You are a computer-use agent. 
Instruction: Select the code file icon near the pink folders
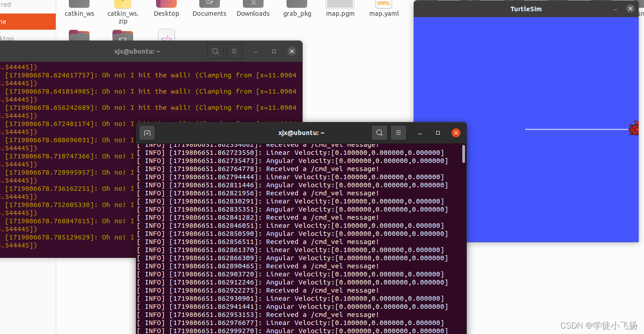(166, 38)
